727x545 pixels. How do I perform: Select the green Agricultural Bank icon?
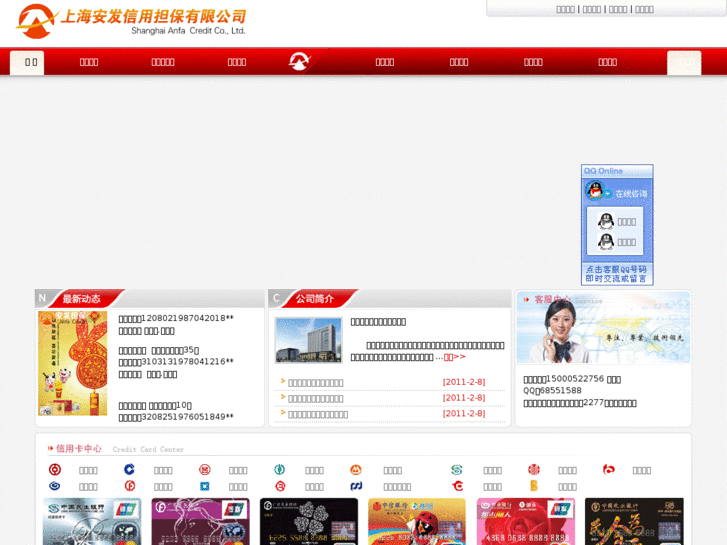coord(279,470)
